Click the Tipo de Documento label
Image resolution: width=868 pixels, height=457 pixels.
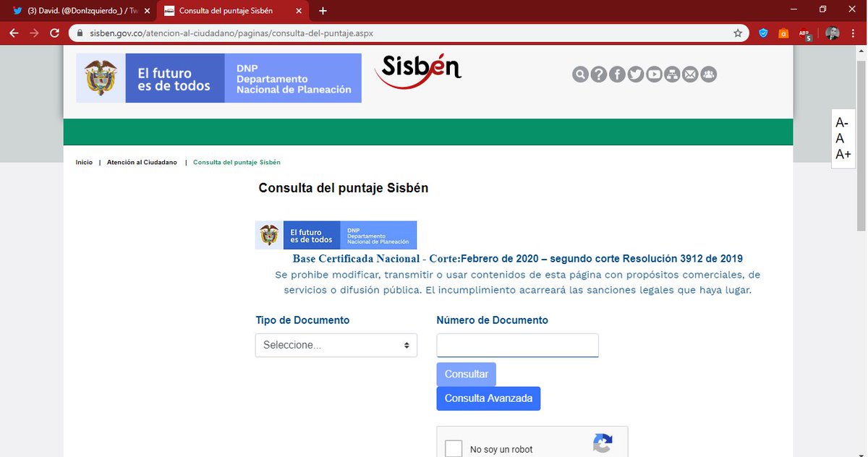pos(302,320)
